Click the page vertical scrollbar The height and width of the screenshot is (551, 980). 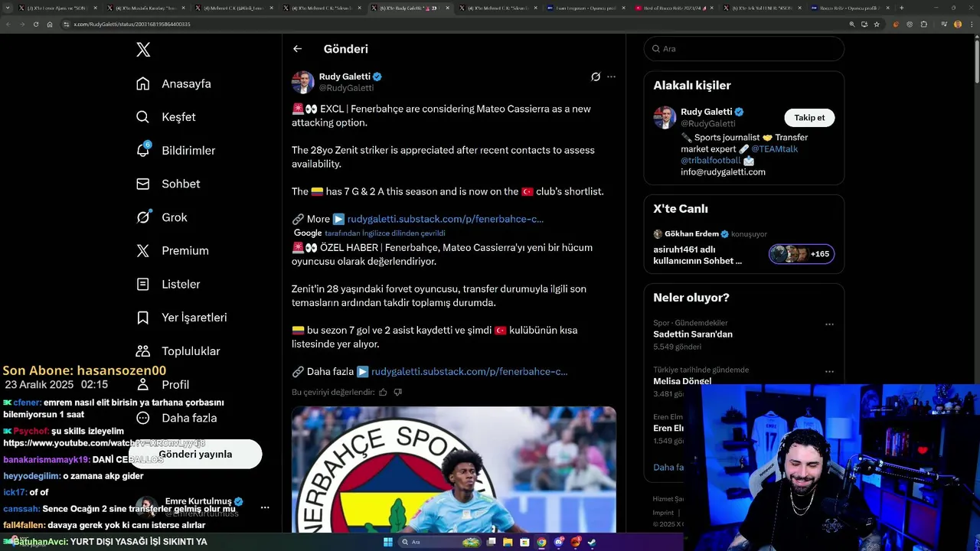point(976,61)
